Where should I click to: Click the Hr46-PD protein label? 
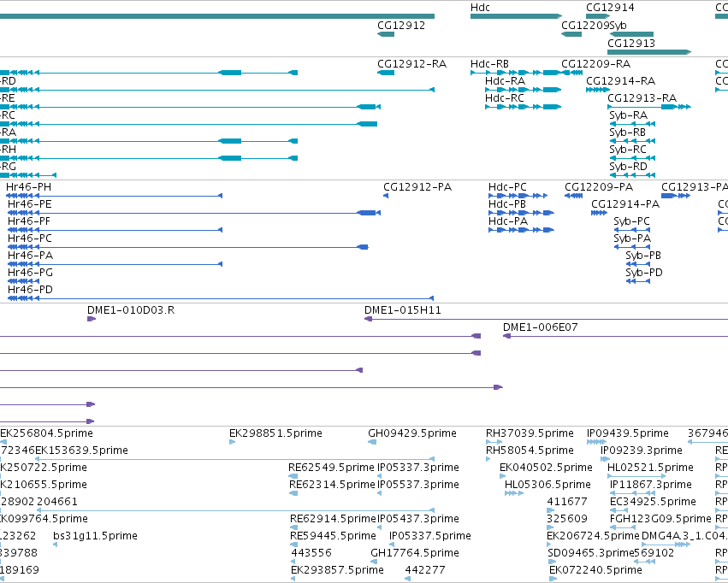coord(30,290)
